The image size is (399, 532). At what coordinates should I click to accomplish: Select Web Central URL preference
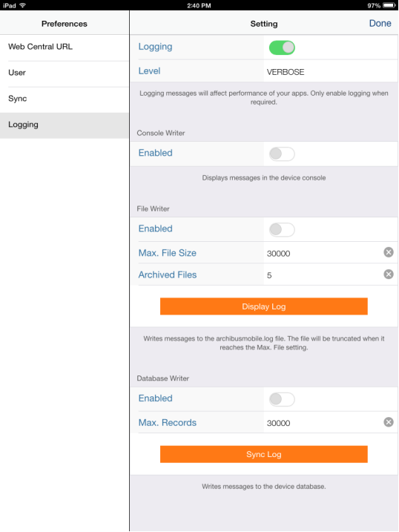[x=65, y=47]
